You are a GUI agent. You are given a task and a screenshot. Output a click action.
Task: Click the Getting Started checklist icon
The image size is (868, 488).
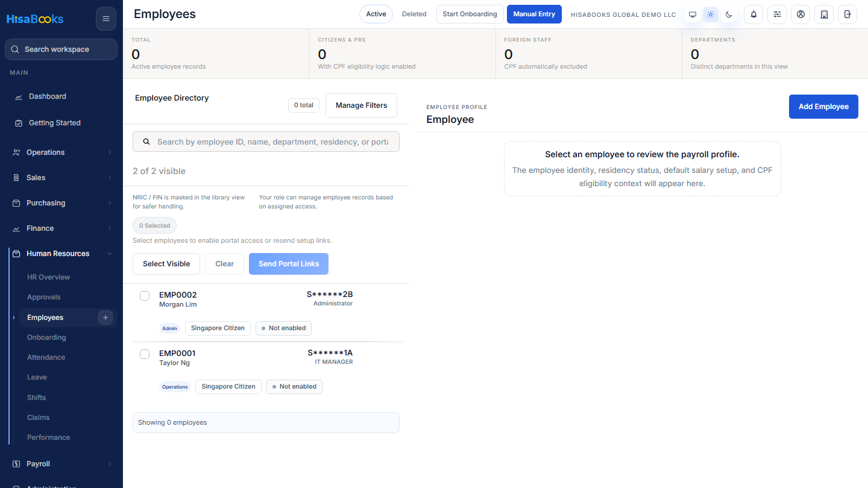click(19, 123)
